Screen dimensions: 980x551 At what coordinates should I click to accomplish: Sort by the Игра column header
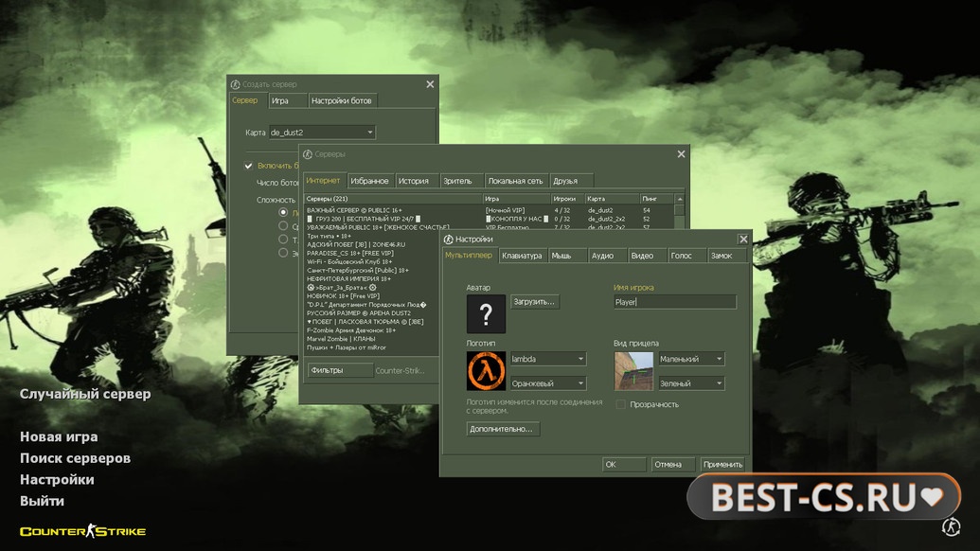point(517,199)
